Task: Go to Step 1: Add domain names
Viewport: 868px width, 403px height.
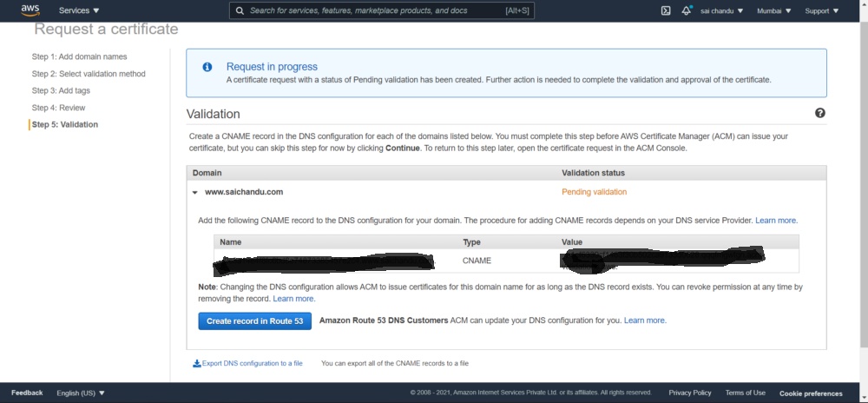Action: click(79, 56)
